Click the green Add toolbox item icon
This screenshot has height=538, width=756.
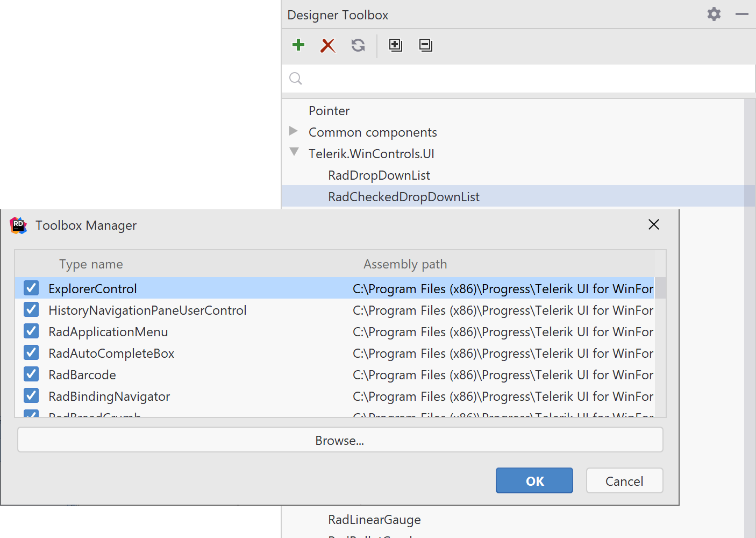click(x=298, y=45)
